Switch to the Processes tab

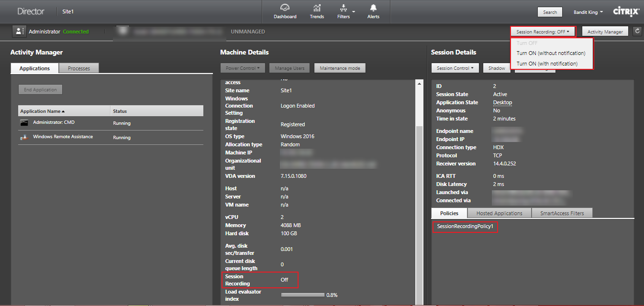click(79, 68)
